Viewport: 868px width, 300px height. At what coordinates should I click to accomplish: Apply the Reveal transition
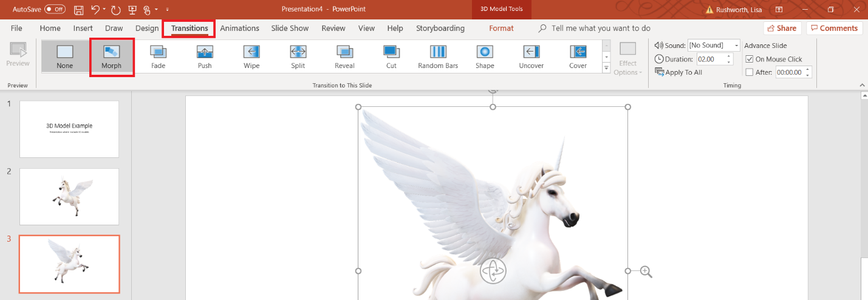(344, 56)
